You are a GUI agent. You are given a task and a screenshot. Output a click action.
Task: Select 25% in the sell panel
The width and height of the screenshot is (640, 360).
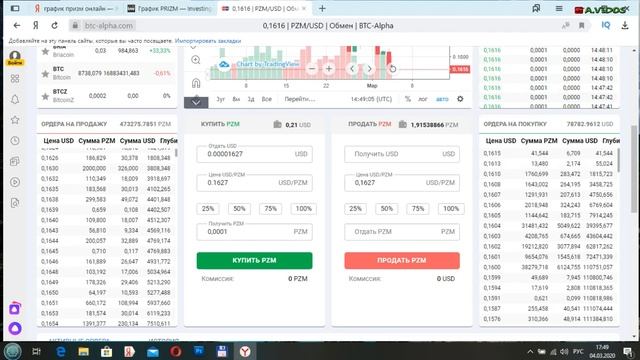355,209
